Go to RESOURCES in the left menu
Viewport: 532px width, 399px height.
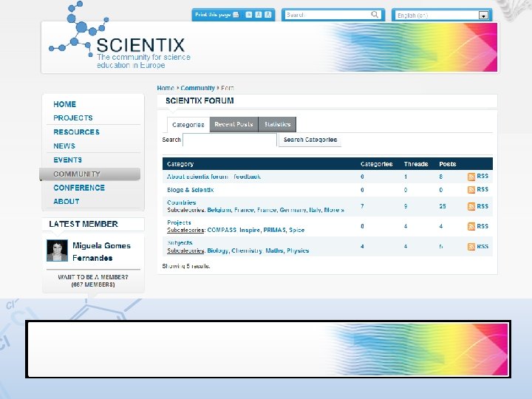pos(76,132)
